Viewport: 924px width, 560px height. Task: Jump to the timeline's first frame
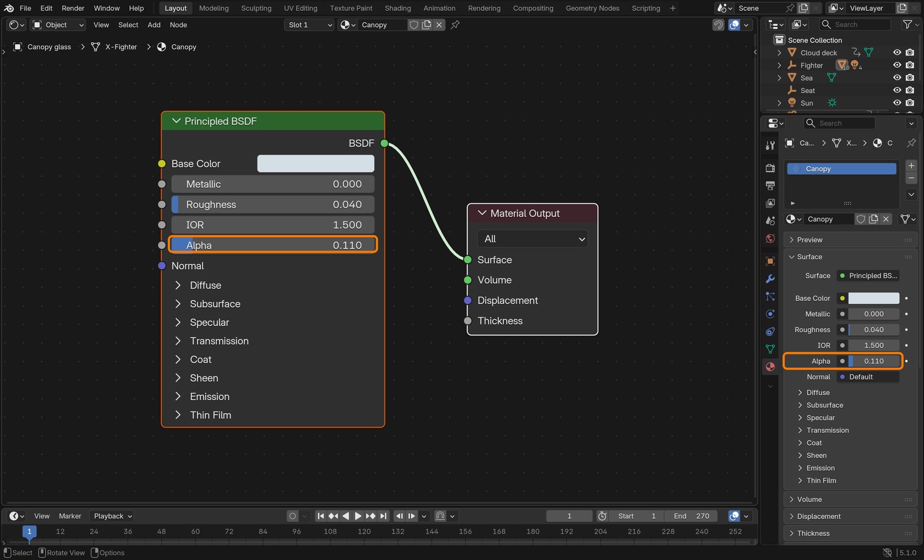[321, 516]
